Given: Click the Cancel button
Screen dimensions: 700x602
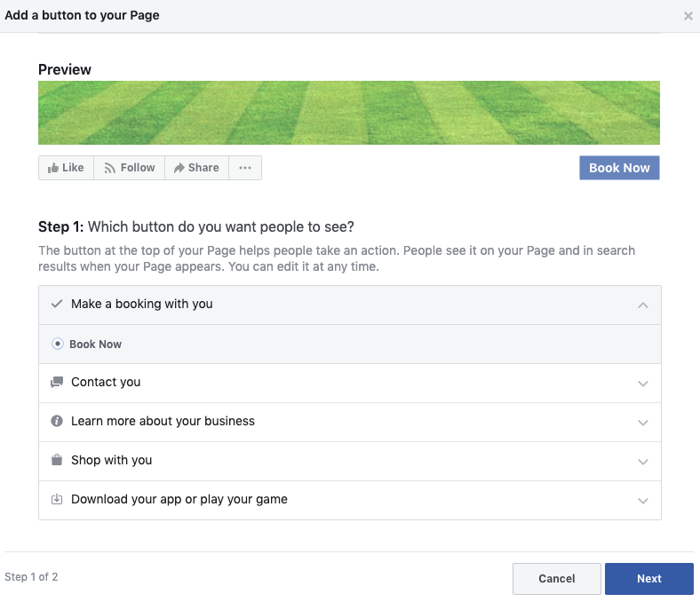Looking at the screenshot, I should (x=557, y=579).
